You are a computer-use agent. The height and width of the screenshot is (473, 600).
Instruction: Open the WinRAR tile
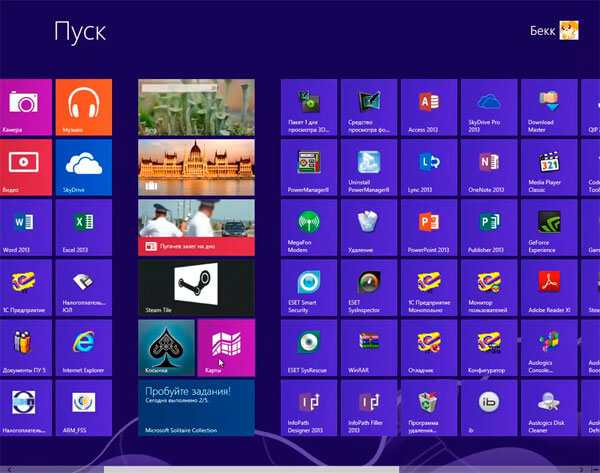[x=369, y=347]
